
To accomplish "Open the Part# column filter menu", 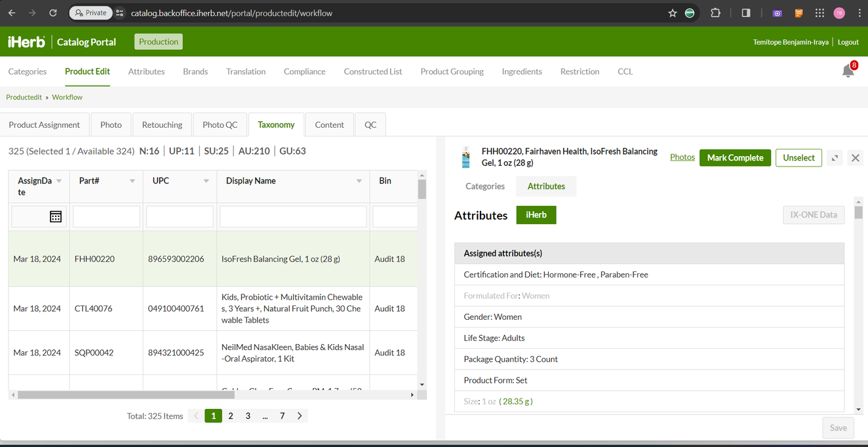I will point(132,181).
